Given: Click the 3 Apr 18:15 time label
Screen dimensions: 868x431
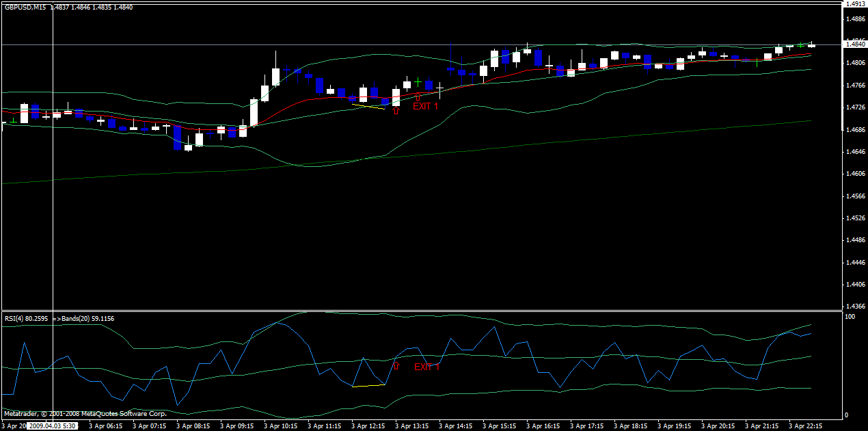Looking at the screenshot, I should coord(631,426).
